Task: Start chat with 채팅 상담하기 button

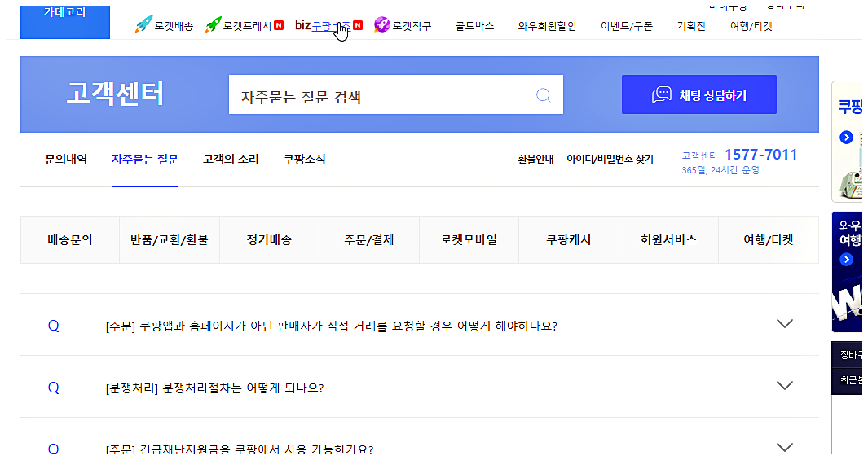Action: tap(699, 94)
